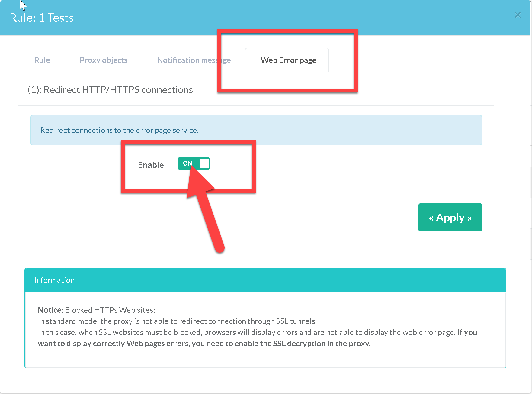Viewport: 532px width, 394px height.
Task: Switch to the Rule tab
Action: (x=42, y=60)
